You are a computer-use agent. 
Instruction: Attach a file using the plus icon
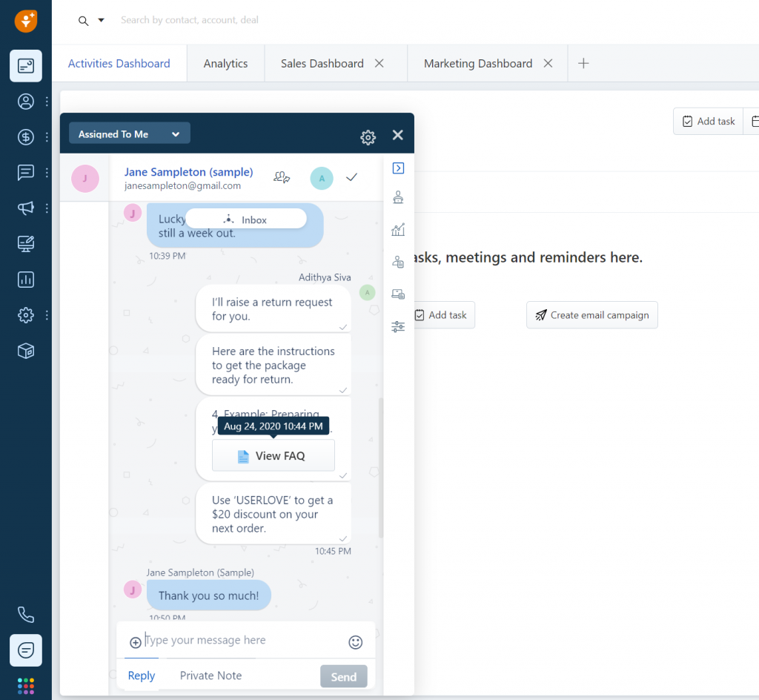[136, 641]
